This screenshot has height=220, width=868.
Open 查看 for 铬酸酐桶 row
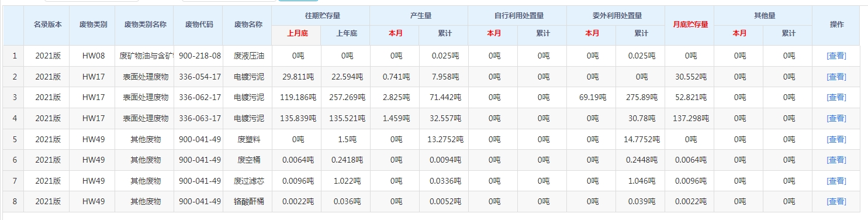click(836, 201)
